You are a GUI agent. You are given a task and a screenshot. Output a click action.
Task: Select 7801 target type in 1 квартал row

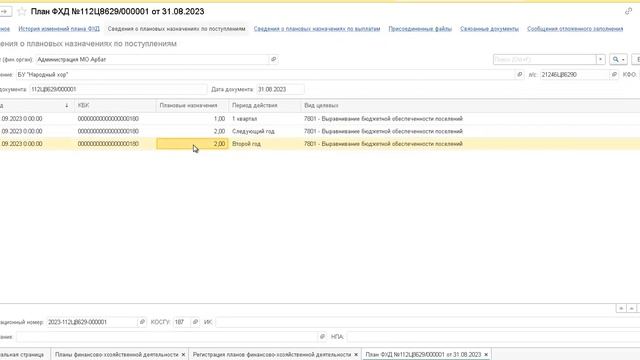470,119
